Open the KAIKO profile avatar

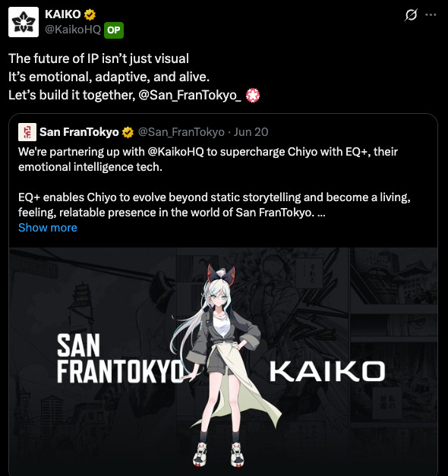pos(24,22)
